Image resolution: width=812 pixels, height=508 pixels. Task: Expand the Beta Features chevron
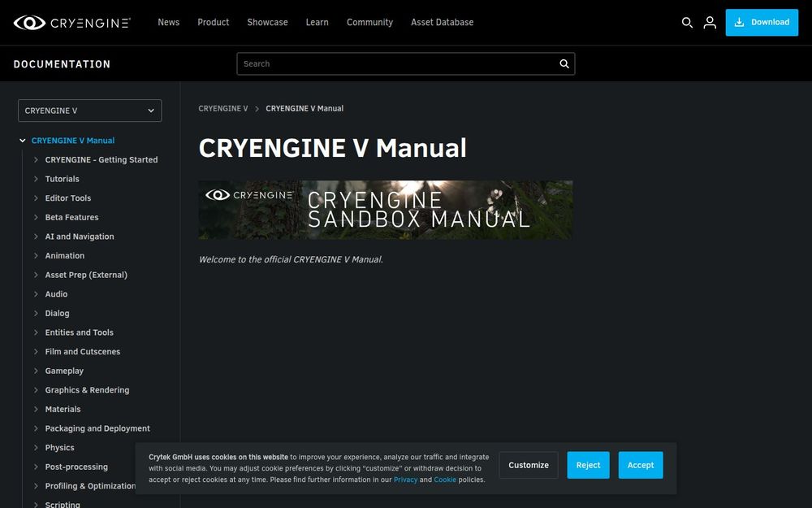click(36, 217)
